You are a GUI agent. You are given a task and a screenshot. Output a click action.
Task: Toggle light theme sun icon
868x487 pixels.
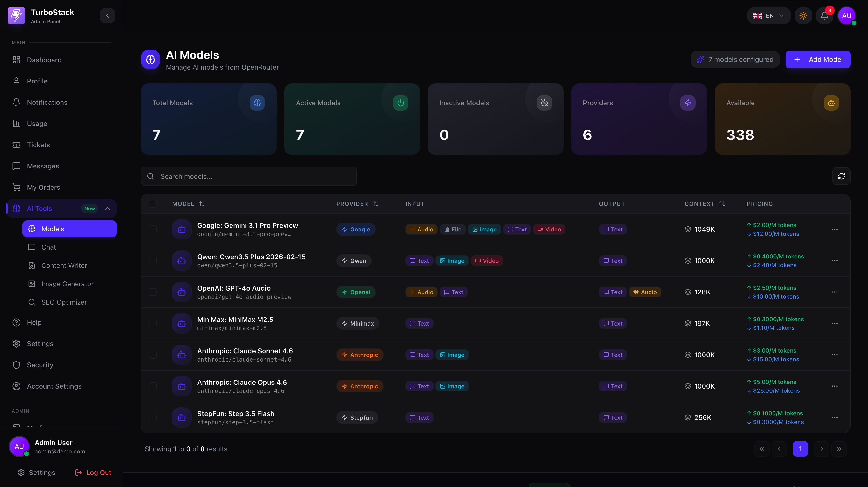pyautogui.click(x=803, y=16)
